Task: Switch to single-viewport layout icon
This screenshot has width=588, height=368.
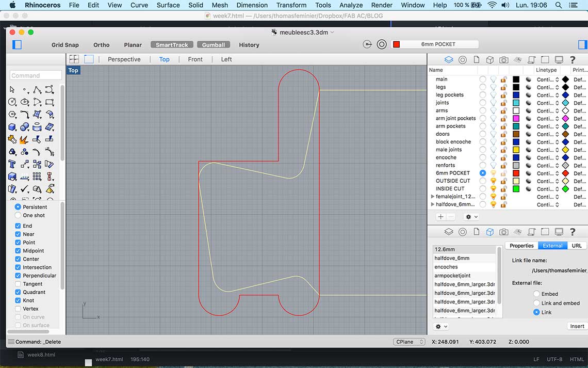Action: click(89, 59)
